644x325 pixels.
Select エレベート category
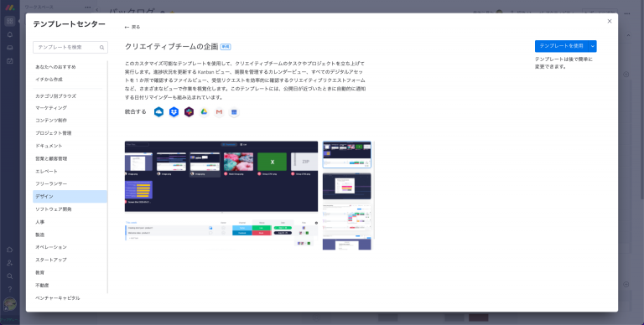tap(46, 171)
